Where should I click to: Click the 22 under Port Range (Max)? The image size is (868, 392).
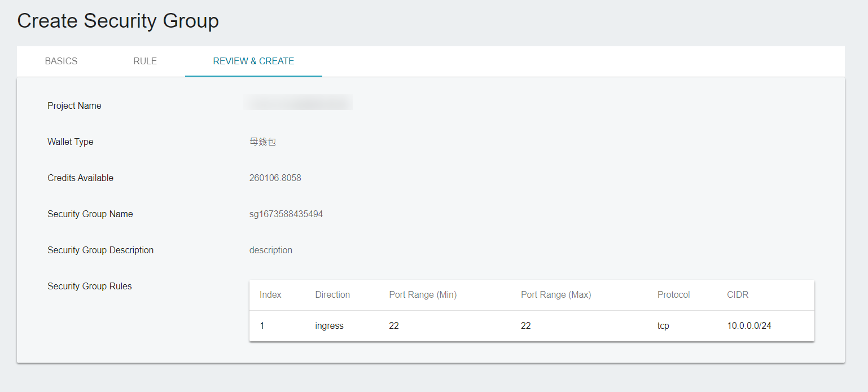click(x=526, y=325)
